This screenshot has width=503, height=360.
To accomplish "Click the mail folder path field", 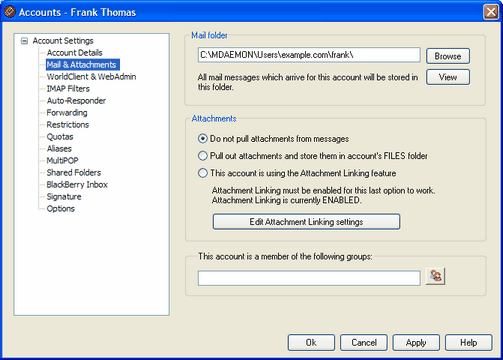I will coord(309,55).
